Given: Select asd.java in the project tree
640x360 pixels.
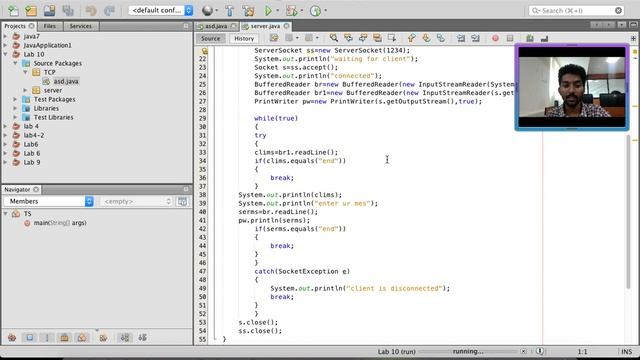Looking at the screenshot, I should pyautogui.click(x=66, y=81).
